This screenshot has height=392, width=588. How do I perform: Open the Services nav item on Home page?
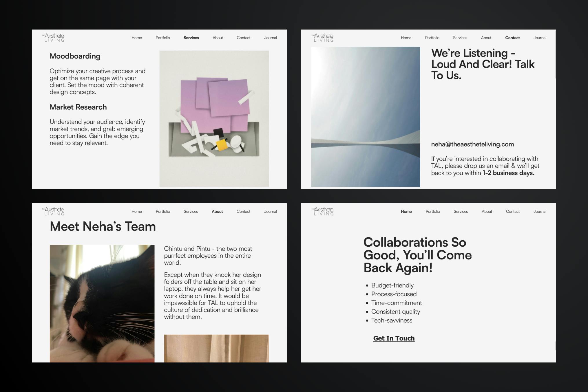(x=461, y=211)
